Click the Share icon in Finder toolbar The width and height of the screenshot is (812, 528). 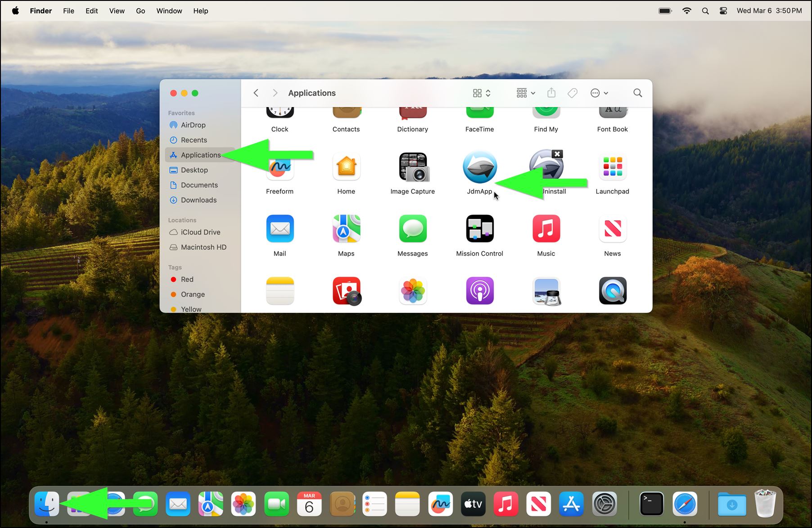551,93
